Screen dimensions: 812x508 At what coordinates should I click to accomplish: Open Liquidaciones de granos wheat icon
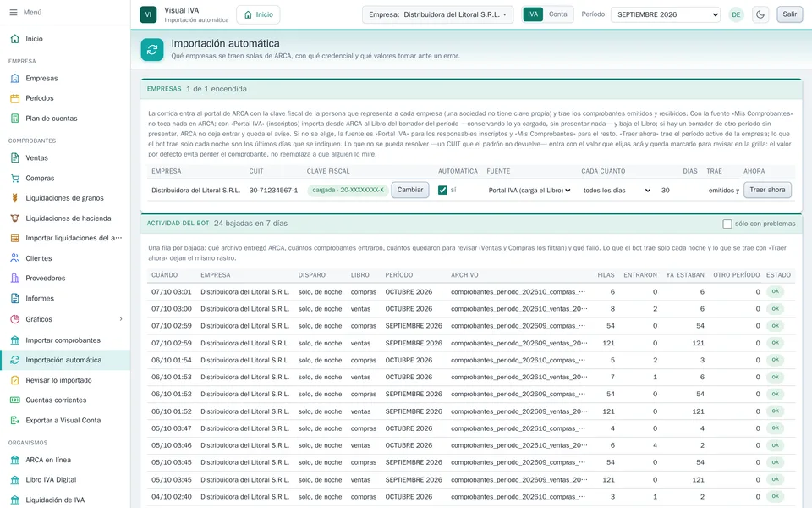15,198
